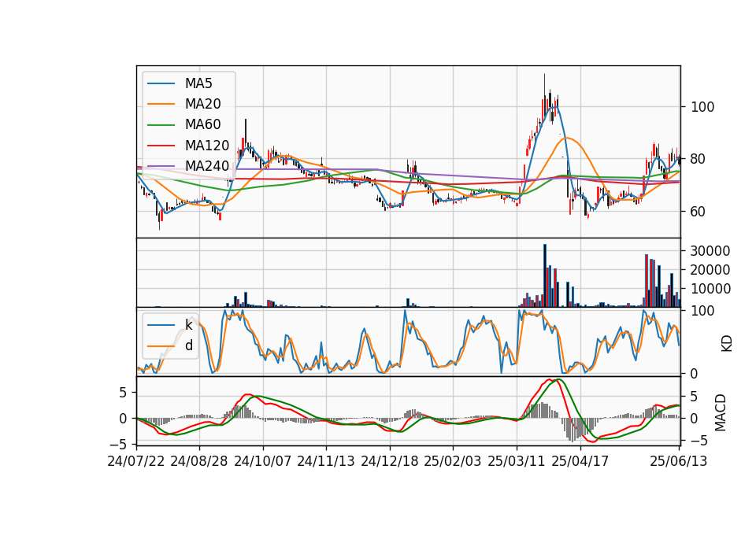Click the 24/08/28 date label

(x=199, y=461)
